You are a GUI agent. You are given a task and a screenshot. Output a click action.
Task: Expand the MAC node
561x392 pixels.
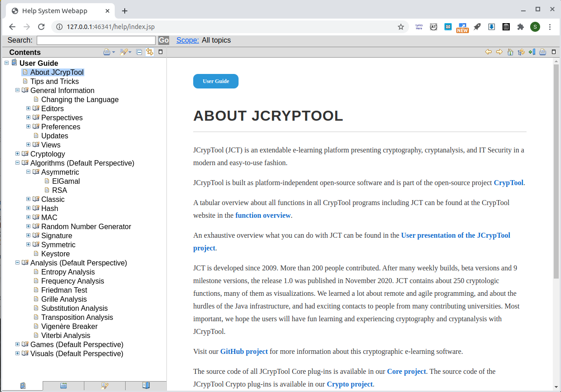(29, 217)
